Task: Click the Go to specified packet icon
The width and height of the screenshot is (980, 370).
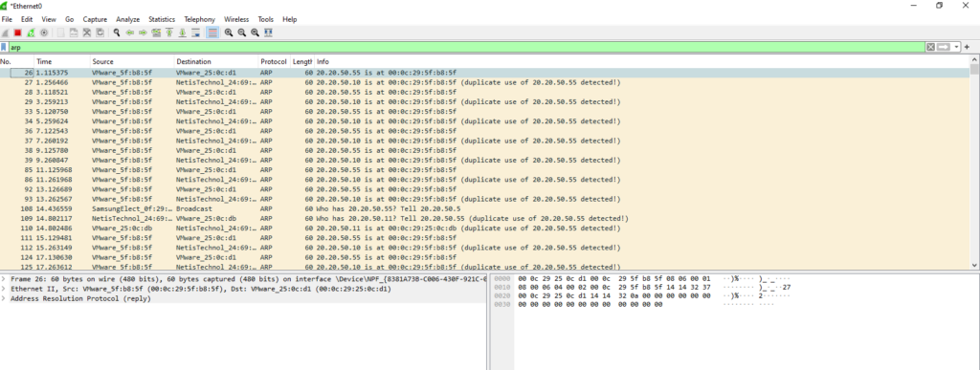Action: tap(156, 33)
